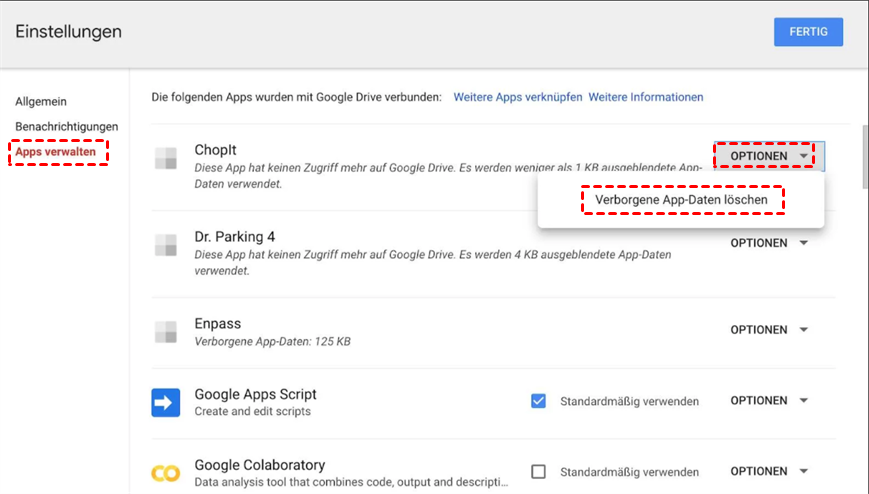This screenshot has height=494, width=869.
Task: Expand OPTIONEN menu for Dr. Parking 4
Action: click(x=768, y=243)
